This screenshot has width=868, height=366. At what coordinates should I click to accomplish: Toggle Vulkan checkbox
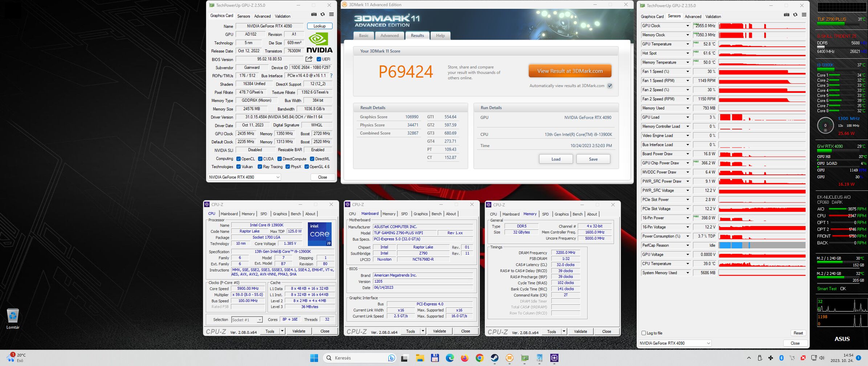239,167
